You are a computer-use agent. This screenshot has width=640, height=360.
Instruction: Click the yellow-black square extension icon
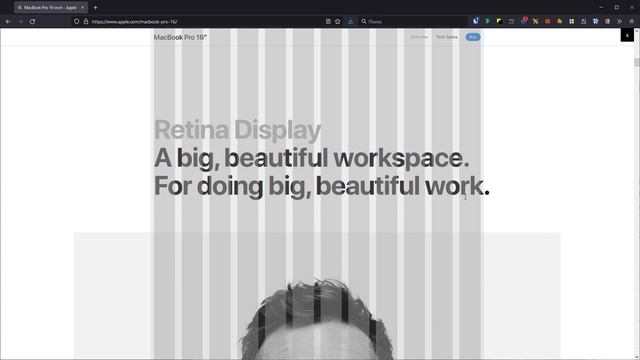(x=499, y=21)
